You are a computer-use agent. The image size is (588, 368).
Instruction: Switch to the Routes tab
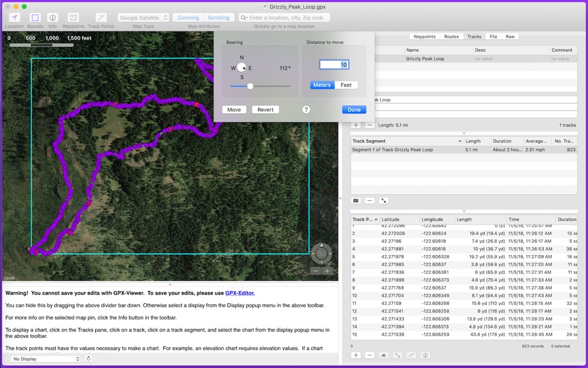pos(452,37)
